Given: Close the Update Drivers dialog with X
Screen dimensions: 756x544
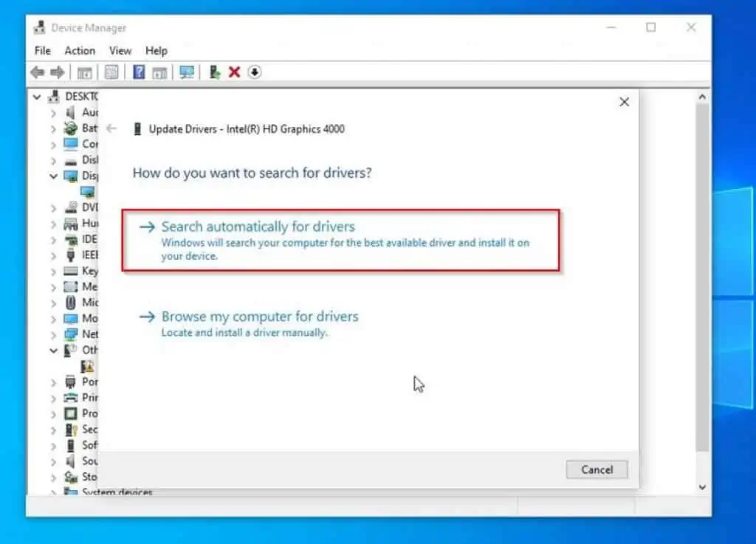Looking at the screenshot, I should tap(625, 102).
